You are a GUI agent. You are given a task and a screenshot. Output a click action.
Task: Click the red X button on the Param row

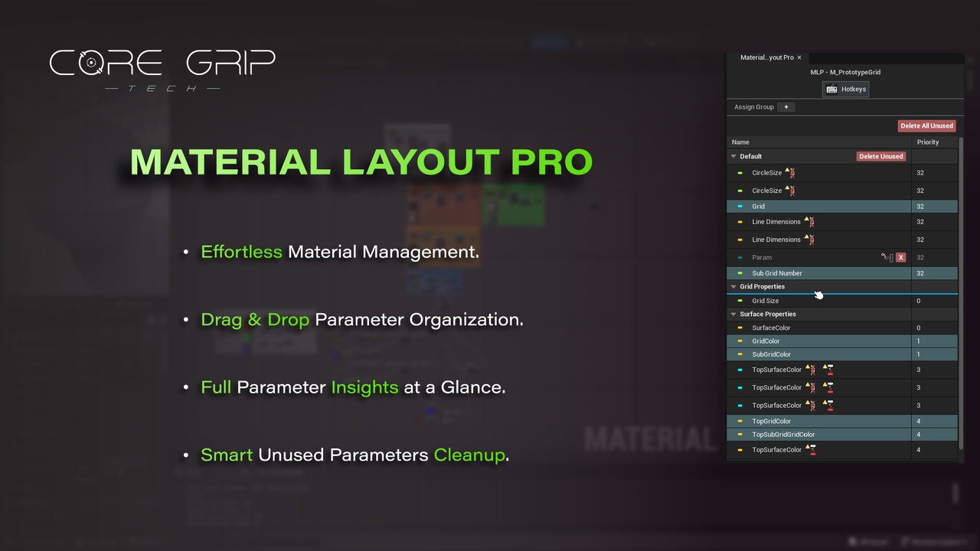click(901, 258)
